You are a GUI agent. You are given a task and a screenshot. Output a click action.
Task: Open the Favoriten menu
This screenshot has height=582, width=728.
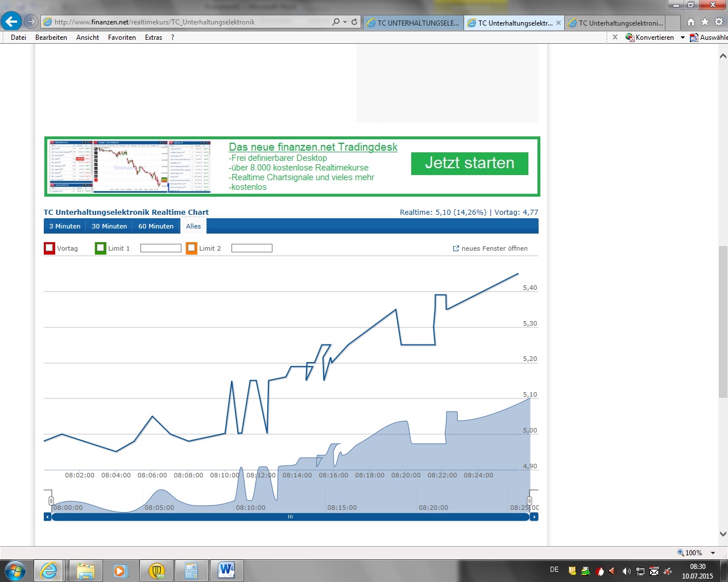[x=122, y=38]
